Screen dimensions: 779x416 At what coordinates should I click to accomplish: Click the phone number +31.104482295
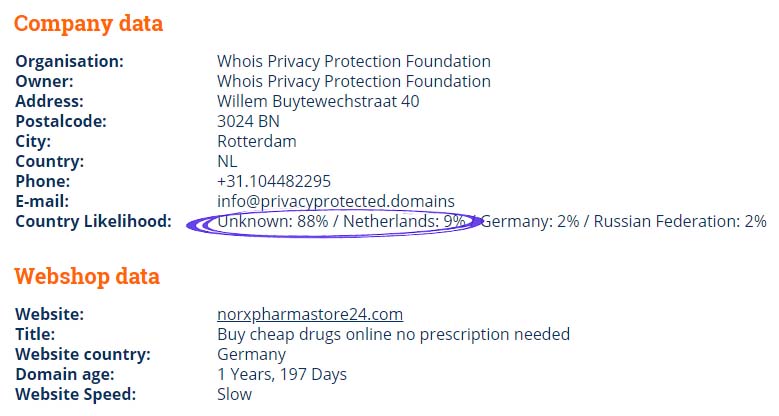point(274,181)
